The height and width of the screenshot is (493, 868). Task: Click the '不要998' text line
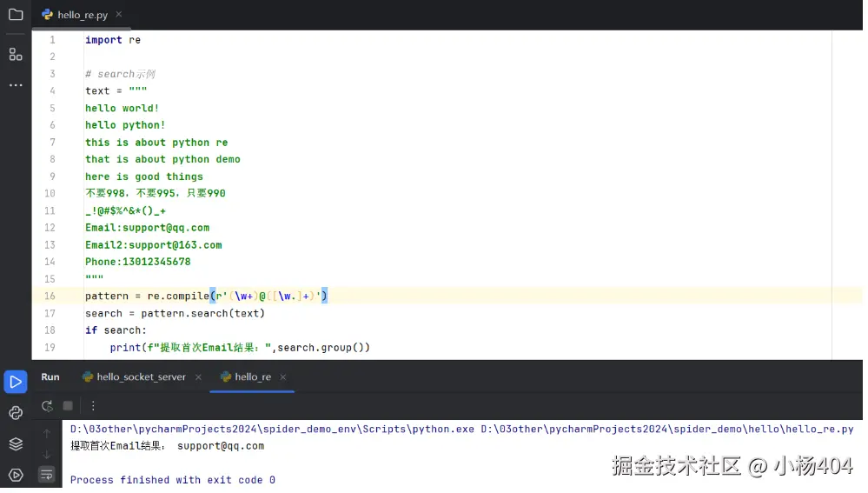155,193
